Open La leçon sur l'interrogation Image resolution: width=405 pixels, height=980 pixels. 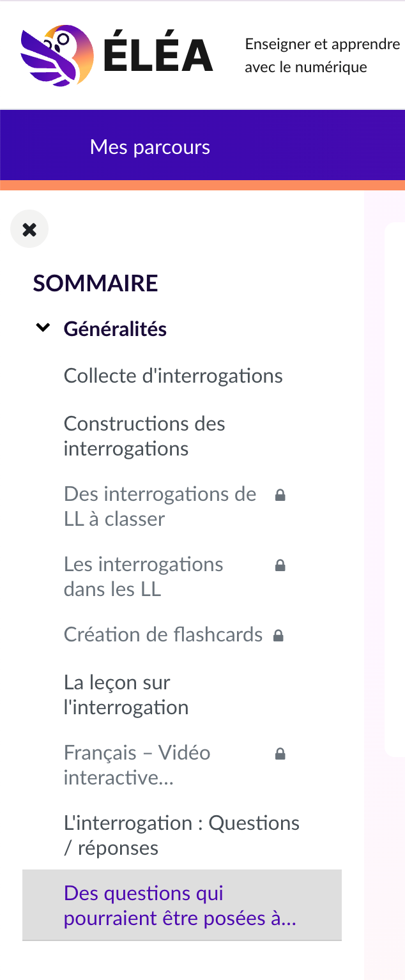pos(126,694)
